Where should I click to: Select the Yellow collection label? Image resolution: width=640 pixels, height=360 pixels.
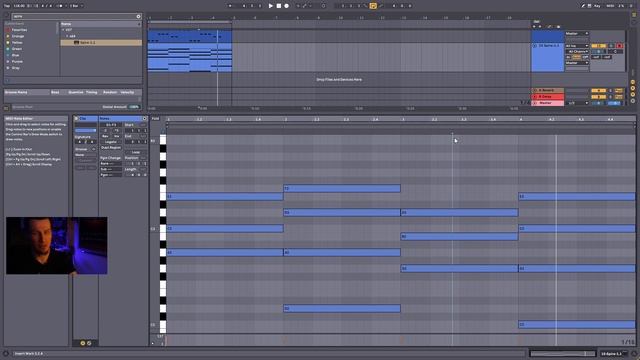(17, 42)
